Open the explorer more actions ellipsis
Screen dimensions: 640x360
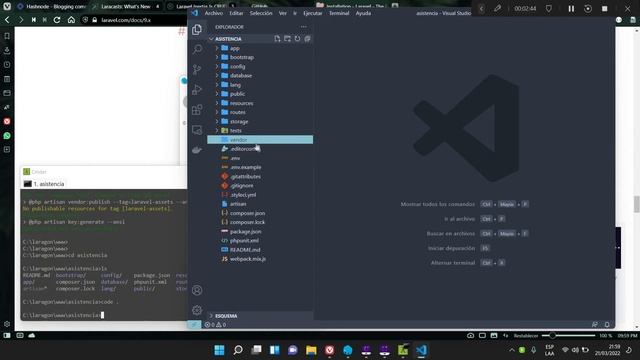tap(303, 27)
